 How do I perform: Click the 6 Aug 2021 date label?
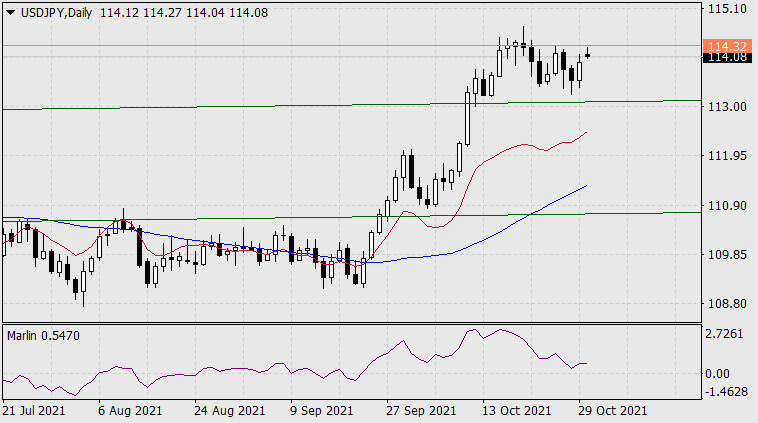coord(130,411)
